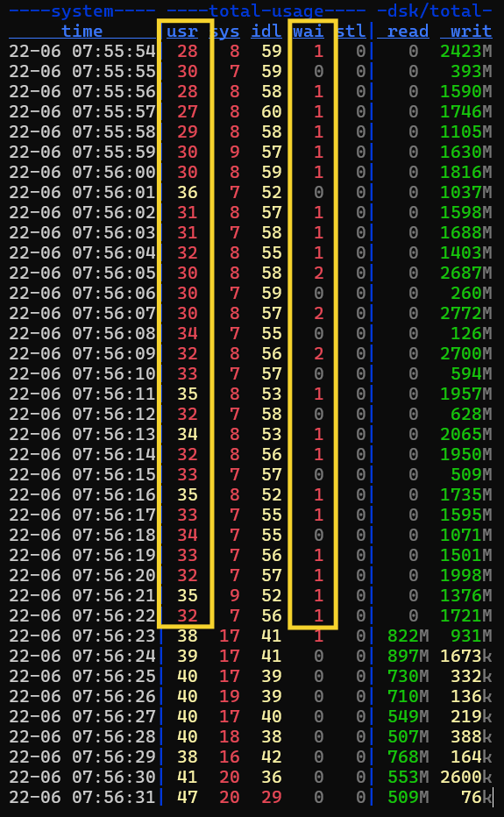This screenshot has height=817, width=504.
Task: Click write value 2700M
Action: pyautogui.click(x=466, y=353)
